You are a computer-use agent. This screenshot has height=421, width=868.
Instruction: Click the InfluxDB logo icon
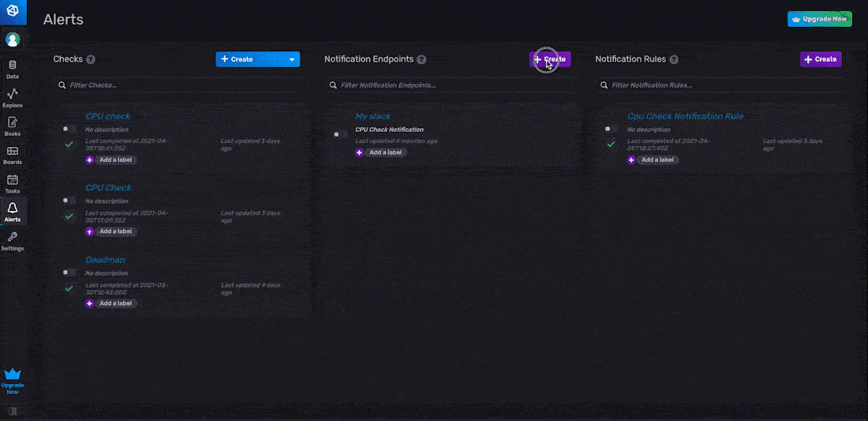(13, 11)
